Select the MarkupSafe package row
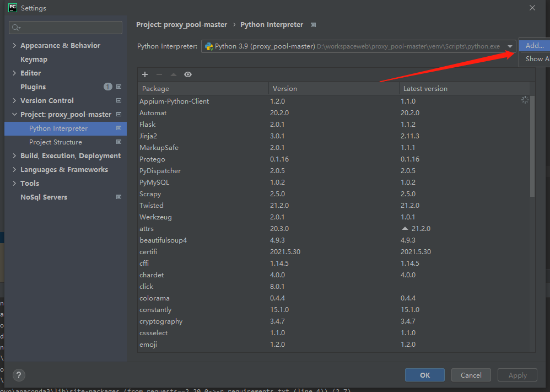Viewport: 550px width, 392px height. 333,147
